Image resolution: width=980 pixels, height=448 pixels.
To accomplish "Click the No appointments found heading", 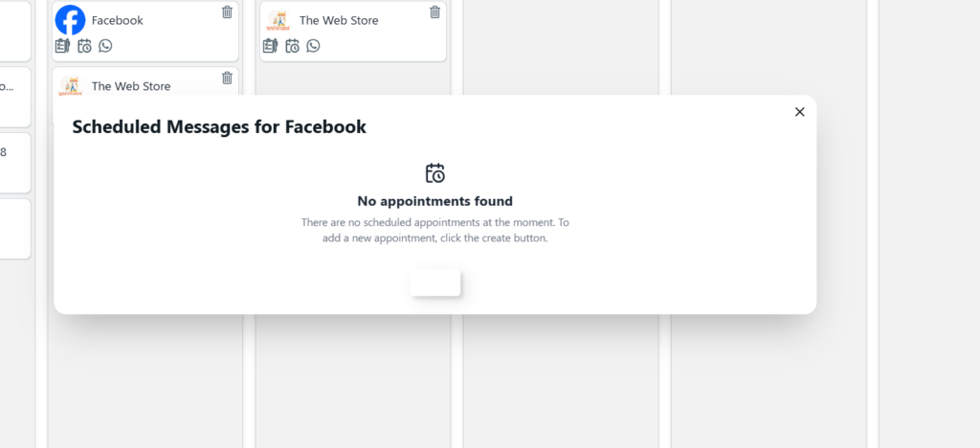I will [435, 201].
